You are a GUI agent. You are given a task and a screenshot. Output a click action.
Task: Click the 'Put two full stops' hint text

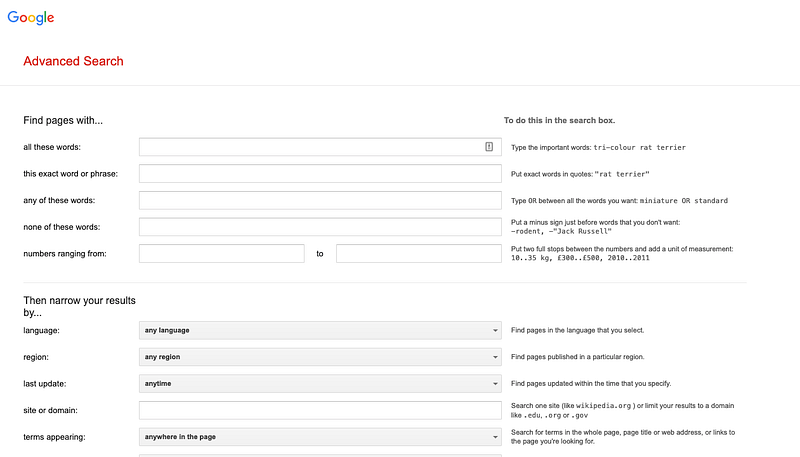click(x=622, y=253)
